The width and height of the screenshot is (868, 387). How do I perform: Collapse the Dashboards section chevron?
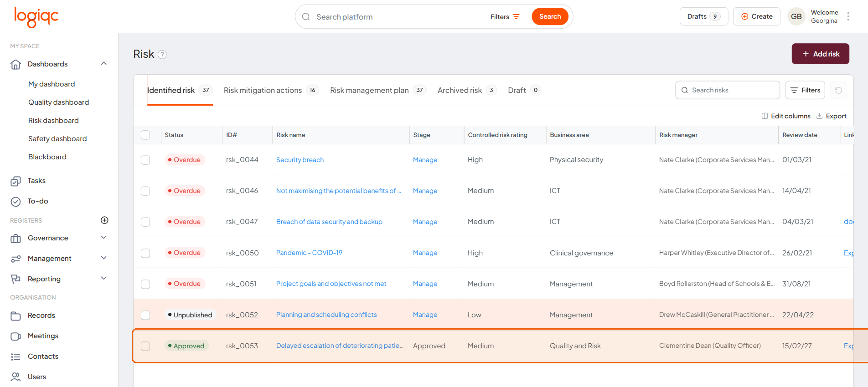point(104,64)
